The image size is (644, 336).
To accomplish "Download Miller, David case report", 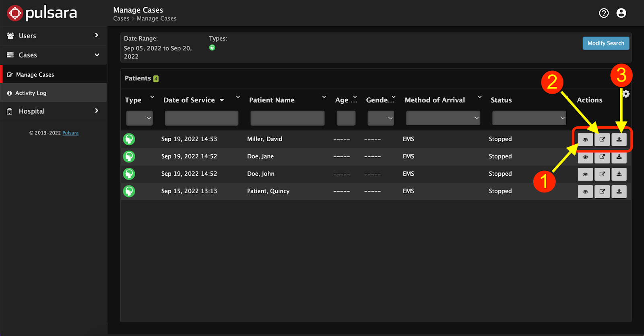I will [619, 139].
